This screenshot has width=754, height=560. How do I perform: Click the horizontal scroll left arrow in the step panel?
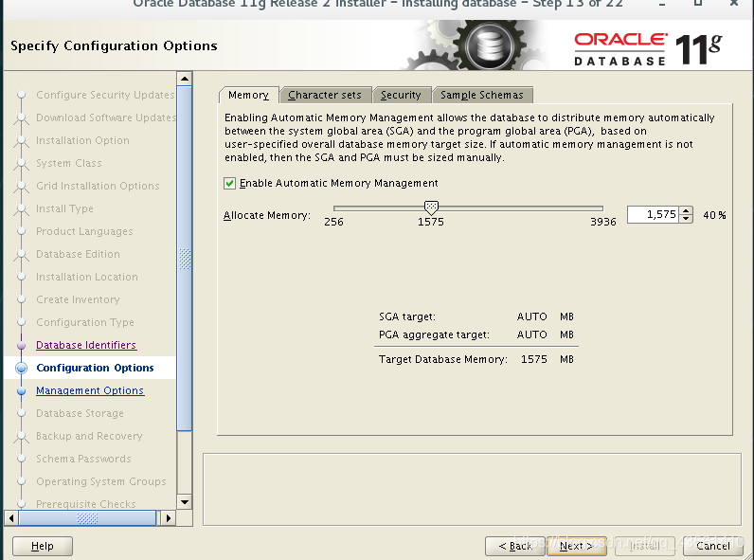click(x=11, y=518)
